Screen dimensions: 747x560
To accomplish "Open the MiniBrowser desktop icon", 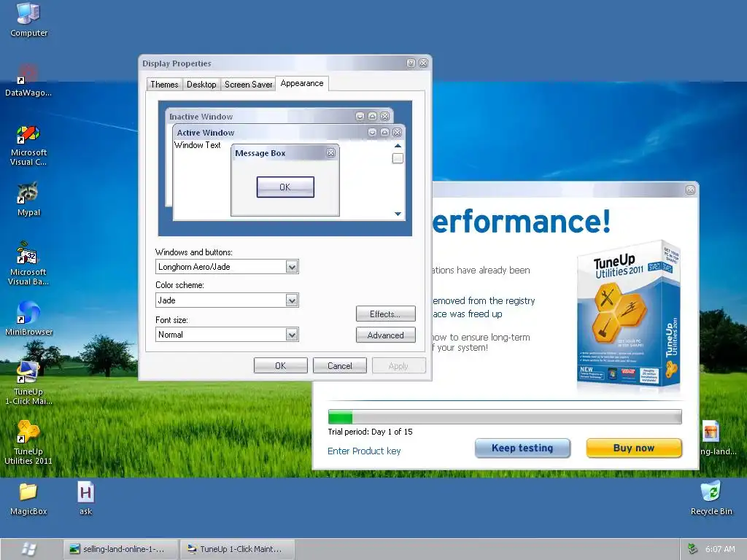I will 28,318.
